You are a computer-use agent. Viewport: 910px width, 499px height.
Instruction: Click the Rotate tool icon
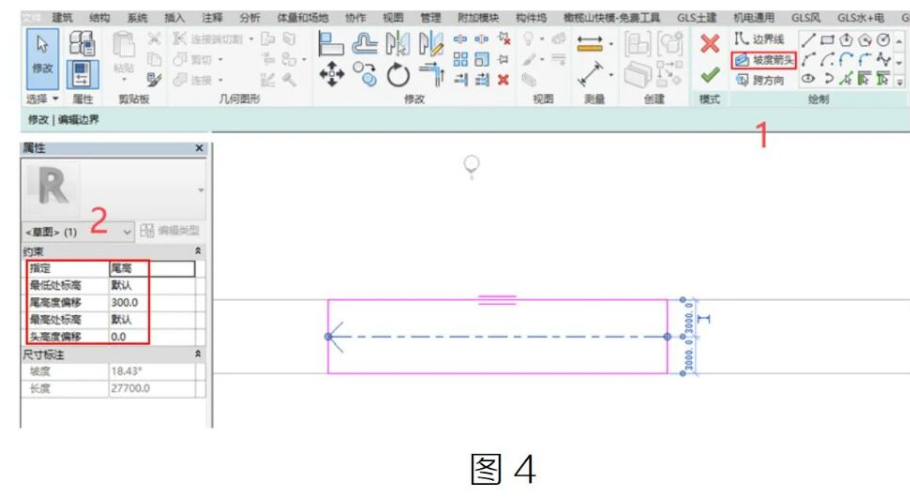click(x=398, y=75)
